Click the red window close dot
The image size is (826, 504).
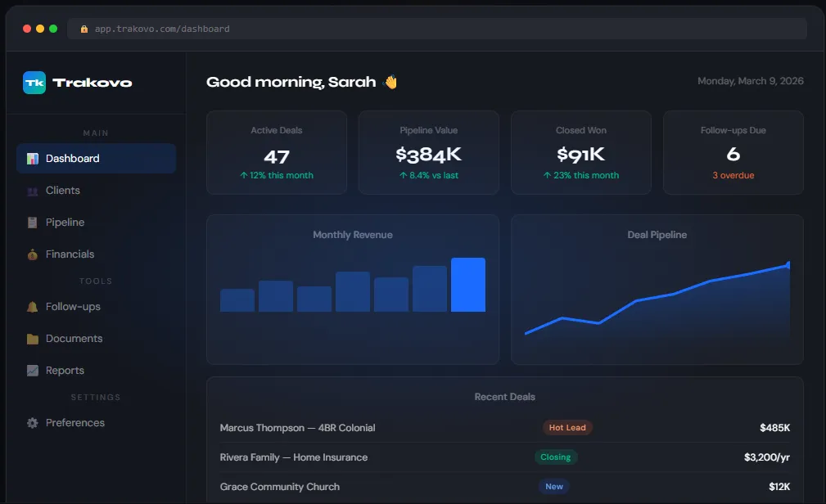tap(27, 29)
